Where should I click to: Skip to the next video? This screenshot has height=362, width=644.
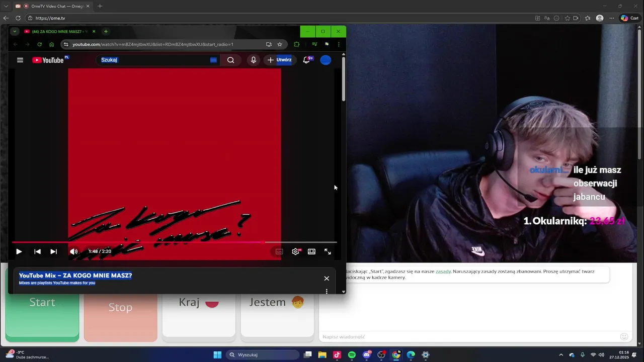pyautogui.click(x=53, y=251)
